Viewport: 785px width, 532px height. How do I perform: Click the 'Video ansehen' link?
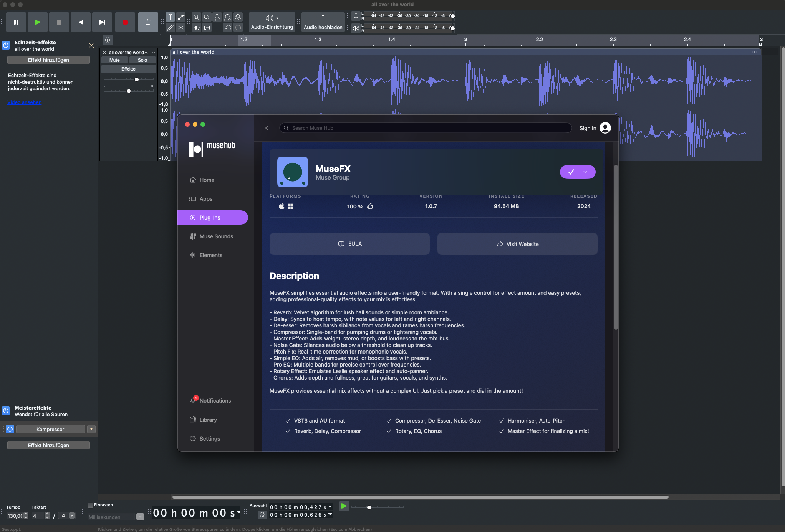point(24,102)
